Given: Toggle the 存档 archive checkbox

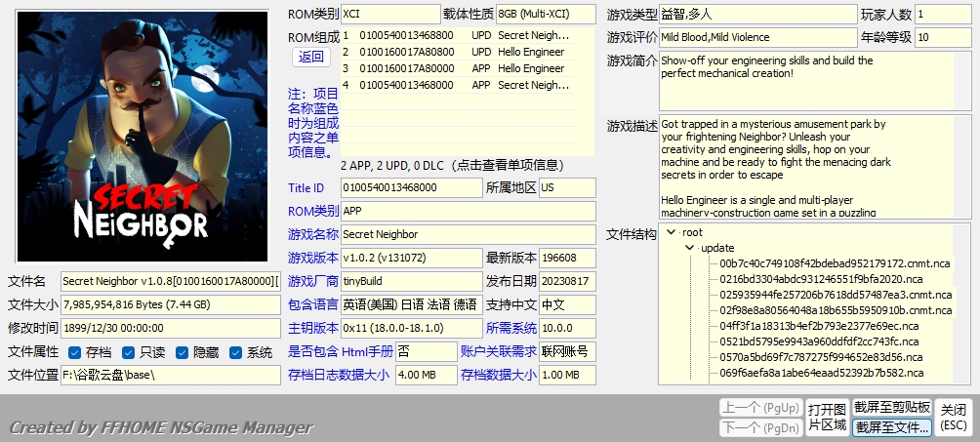Looking at the screenshot, I should pos(75,352).
